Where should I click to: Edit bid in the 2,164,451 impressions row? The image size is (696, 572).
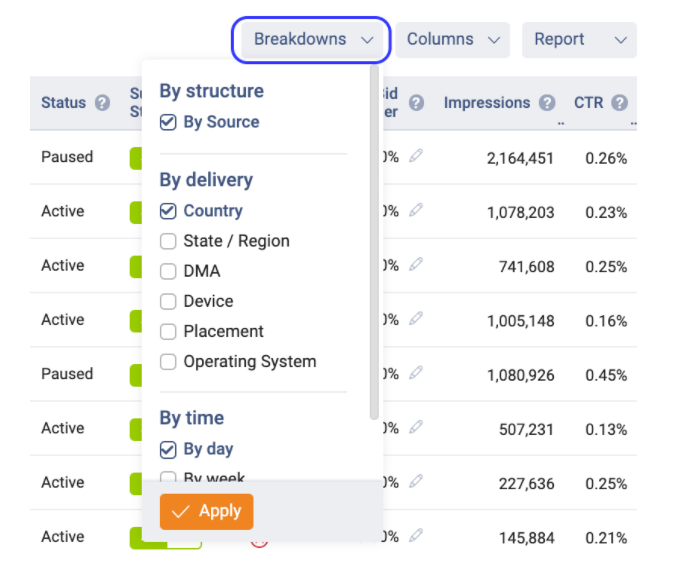pos(416,156)
